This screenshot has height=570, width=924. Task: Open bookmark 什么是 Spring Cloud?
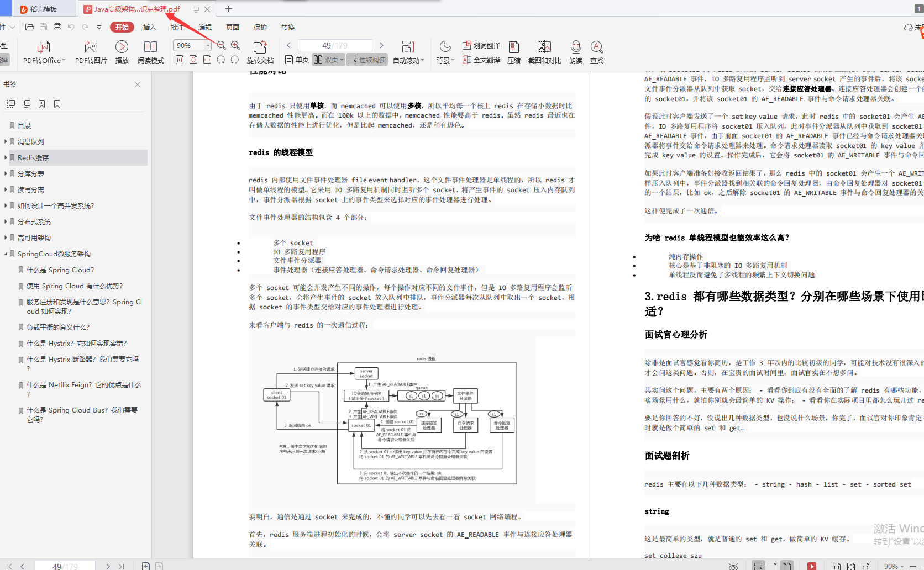tap(60, 270)
